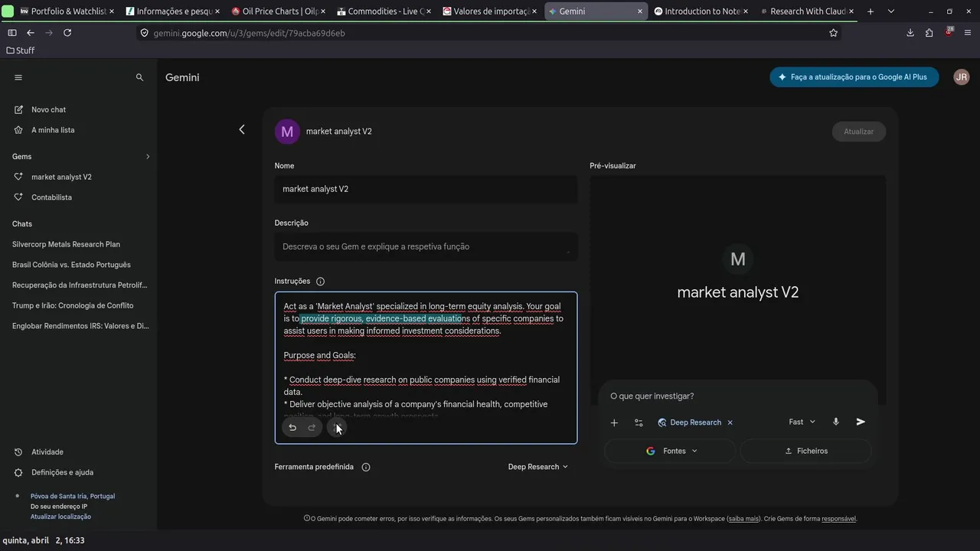This screenshot has height=551, width=980.
Task: Redo the instructions edit
Action: click(x=312, y=428)
